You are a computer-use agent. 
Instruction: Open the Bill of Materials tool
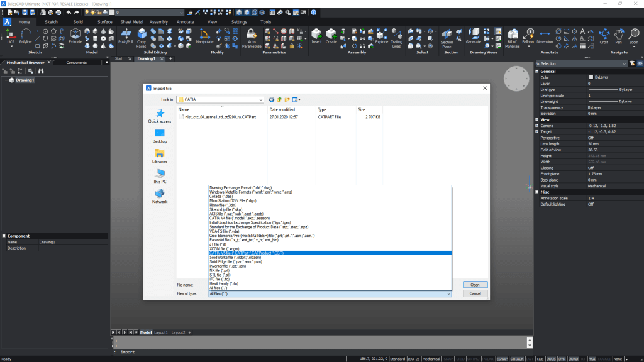511,36
